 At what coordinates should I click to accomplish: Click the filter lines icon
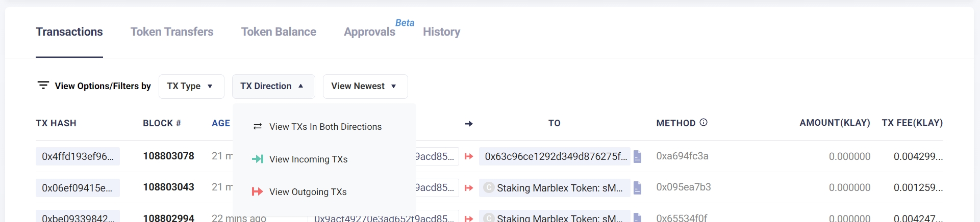[43, 85]
